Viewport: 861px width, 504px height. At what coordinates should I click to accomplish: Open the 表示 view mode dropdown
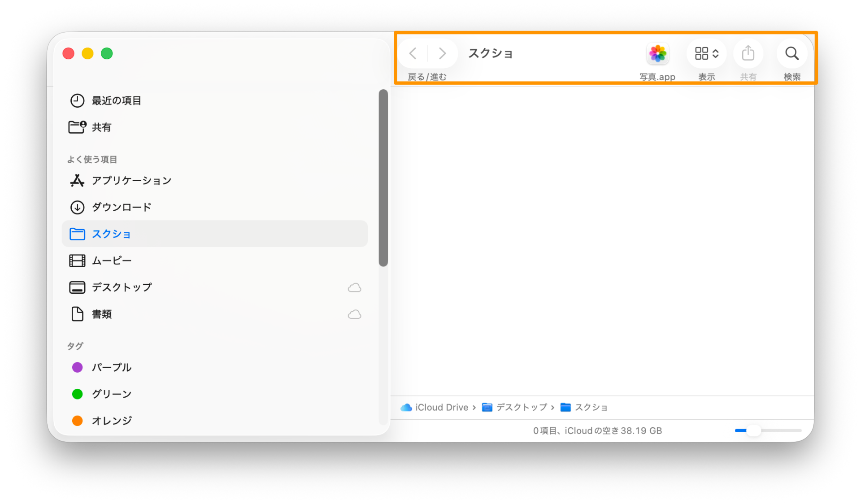(x=706, y=53)
